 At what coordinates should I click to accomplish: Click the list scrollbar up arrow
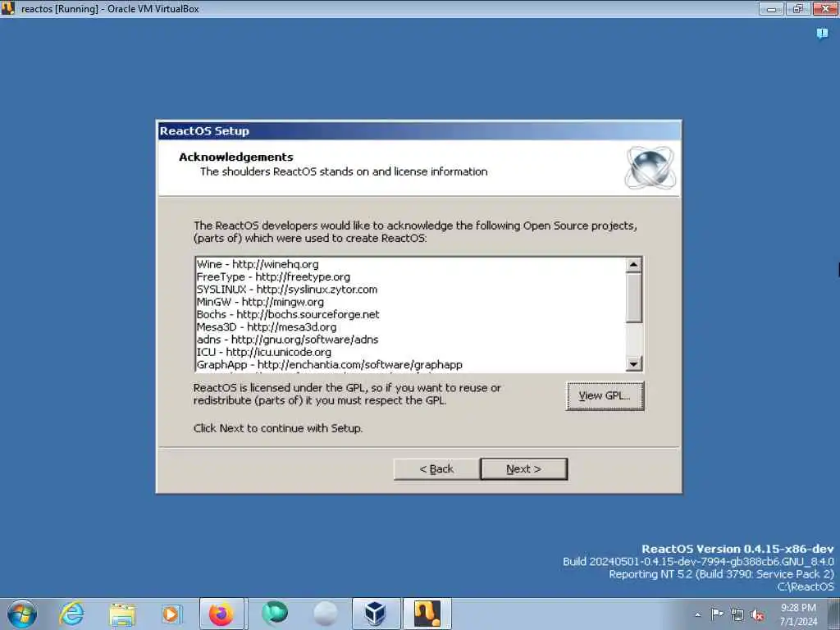pos(633,264)
